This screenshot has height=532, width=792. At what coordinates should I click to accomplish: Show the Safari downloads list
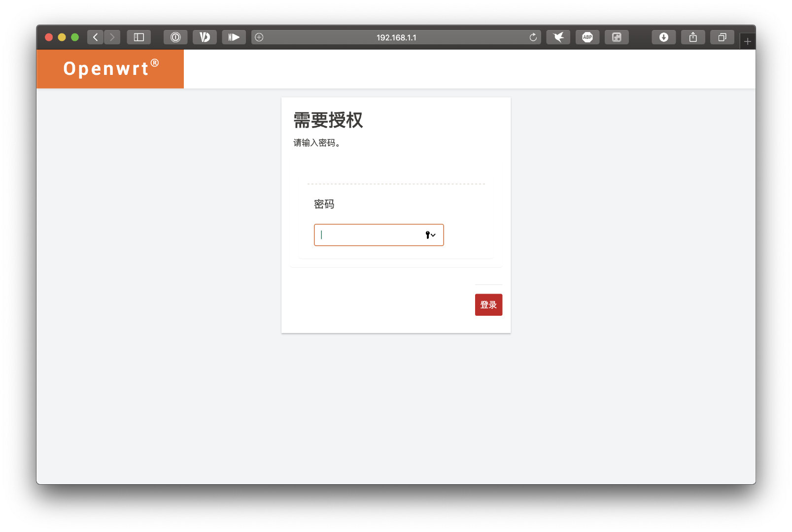663,37
